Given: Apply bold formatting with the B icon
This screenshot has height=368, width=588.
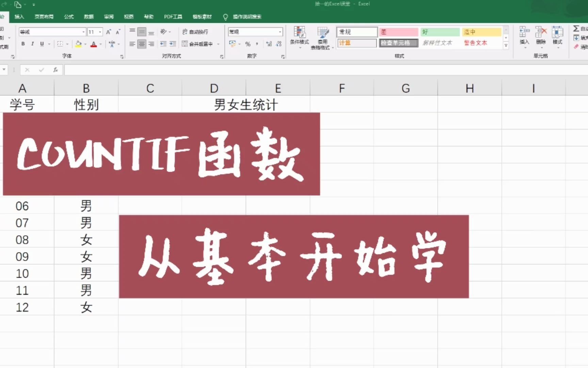Looking at the screenshot, I should pos(22,44).
